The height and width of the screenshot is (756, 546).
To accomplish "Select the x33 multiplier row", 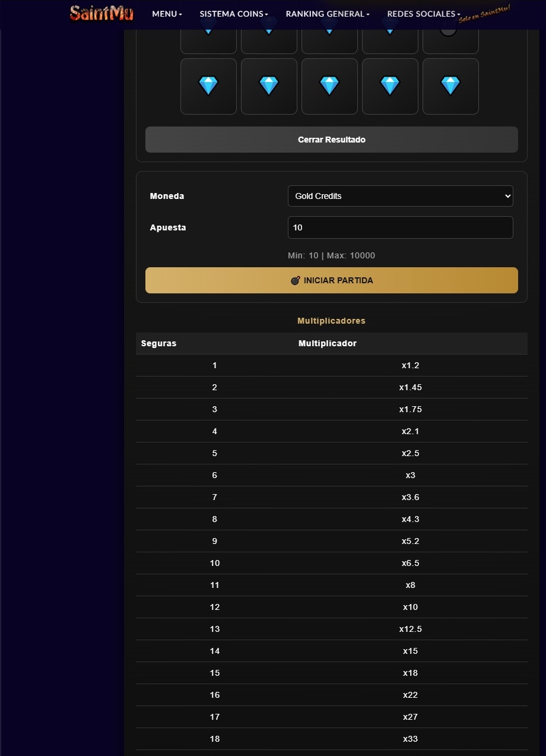I will click(332, 739).
